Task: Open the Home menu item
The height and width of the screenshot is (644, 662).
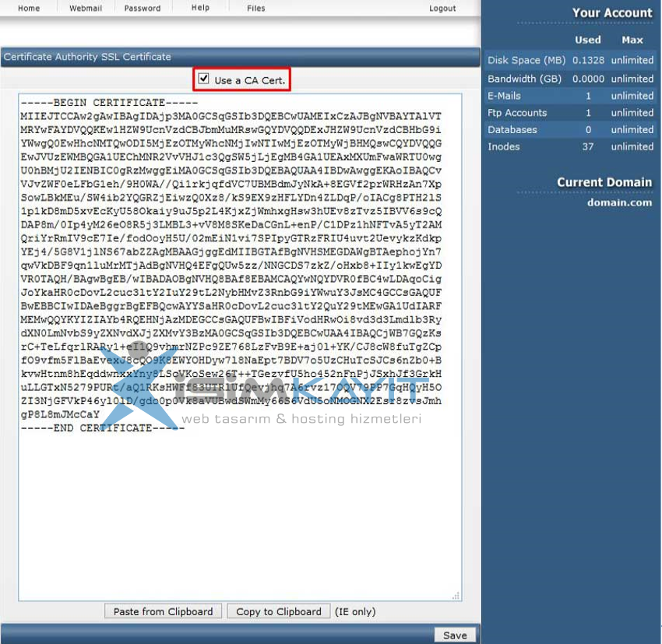Action: point(29,8)
